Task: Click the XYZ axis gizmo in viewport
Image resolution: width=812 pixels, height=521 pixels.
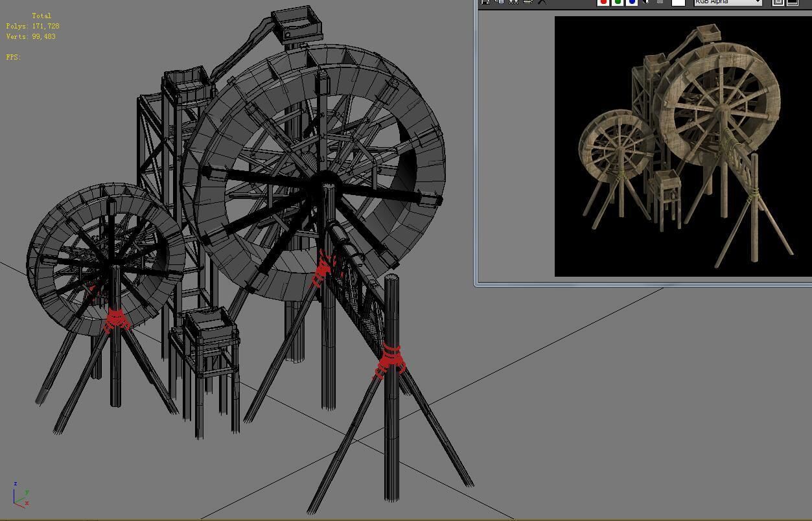Action: pos(20,494)
